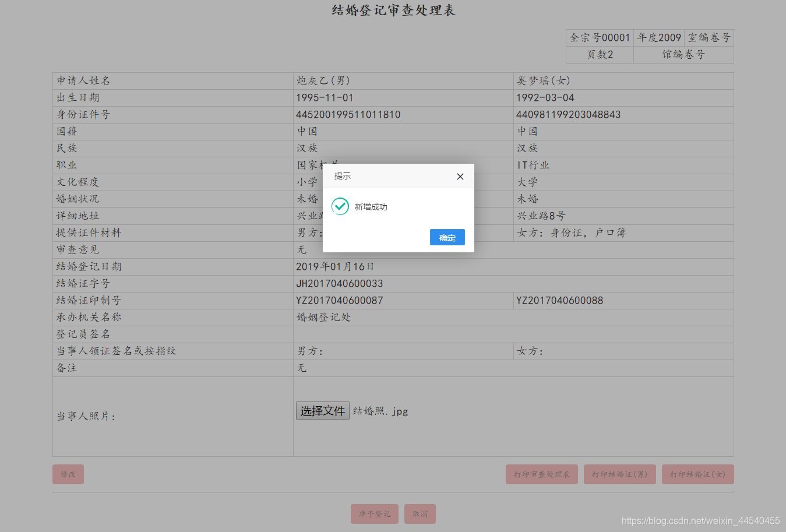Click the 审查意见 row label
Image resolution: width=786 pixels, height=532 pixels.
(77, 250)
